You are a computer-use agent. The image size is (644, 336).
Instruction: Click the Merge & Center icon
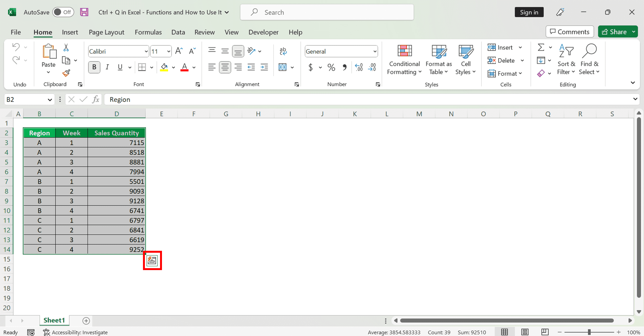point(282,67)
